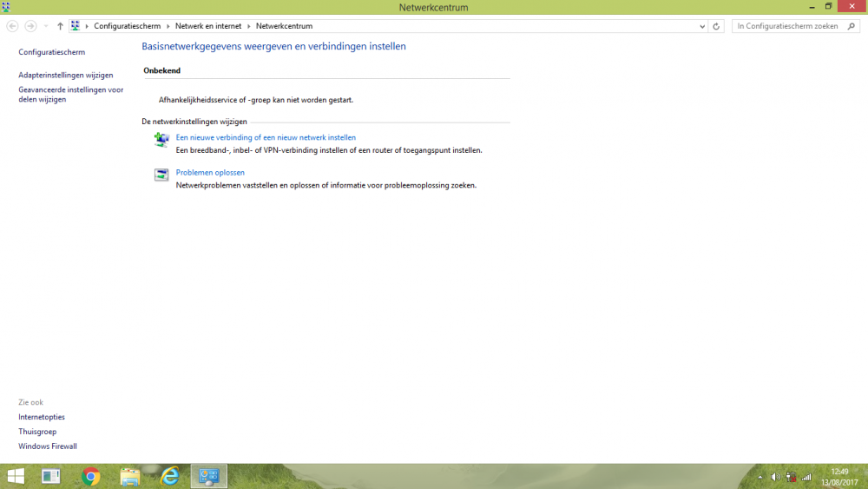Click the magnifier search icon

pos(852,26)
